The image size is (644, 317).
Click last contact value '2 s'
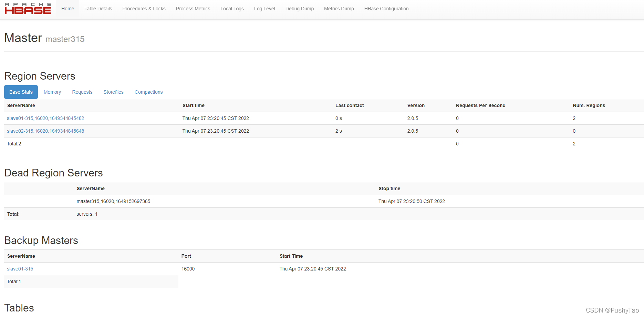pyautogui.click(x=339, y=131)
